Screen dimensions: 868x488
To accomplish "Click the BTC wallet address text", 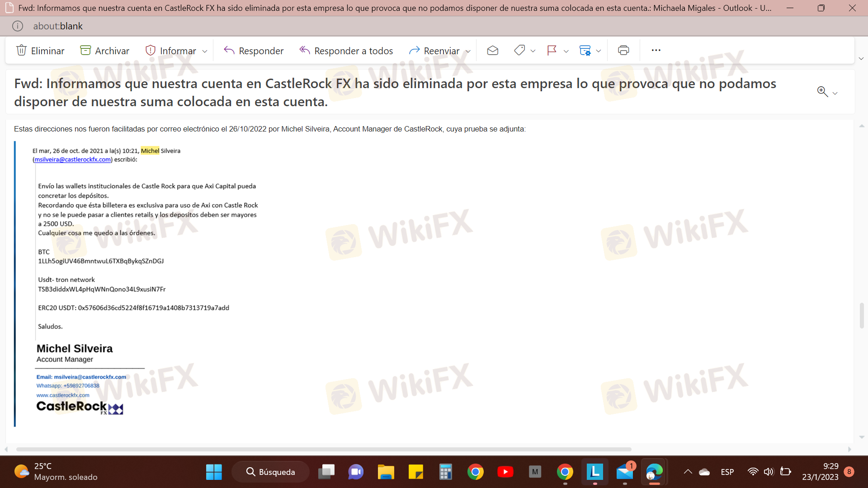I will (101, 261).
